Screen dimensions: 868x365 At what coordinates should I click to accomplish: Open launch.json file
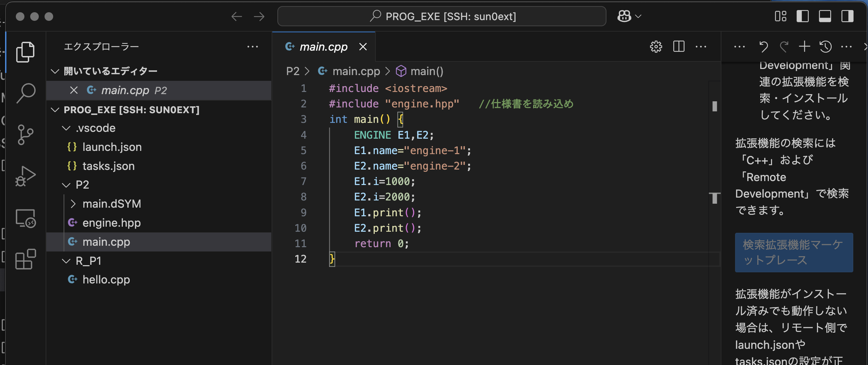158,147
